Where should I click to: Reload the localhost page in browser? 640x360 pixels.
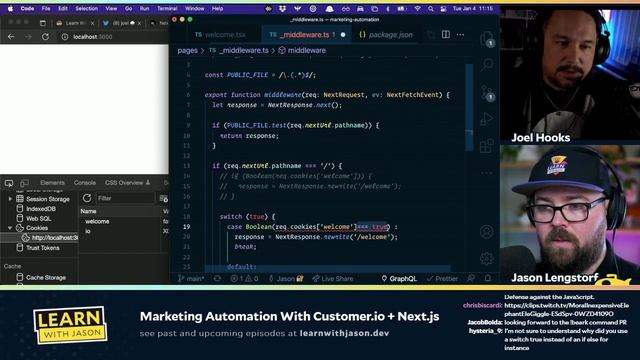point(45,37)
